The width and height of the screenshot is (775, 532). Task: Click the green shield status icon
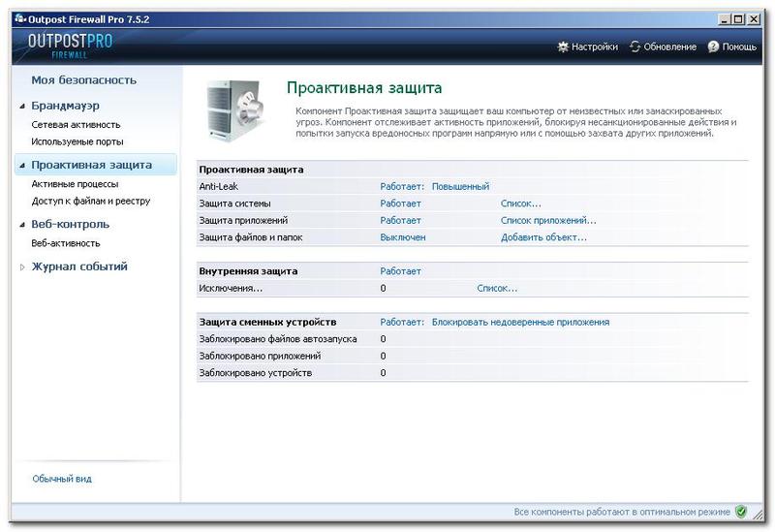tap(741, 512)
